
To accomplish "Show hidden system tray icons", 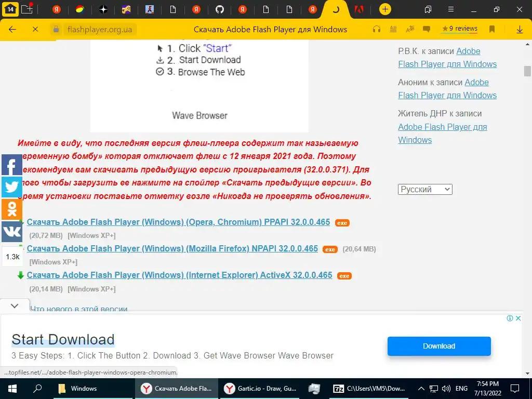I will (421, 389).
